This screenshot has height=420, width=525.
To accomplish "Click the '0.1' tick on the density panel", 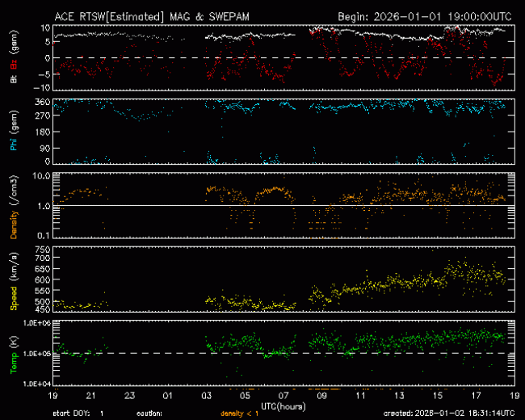I will tap(43, 236).
